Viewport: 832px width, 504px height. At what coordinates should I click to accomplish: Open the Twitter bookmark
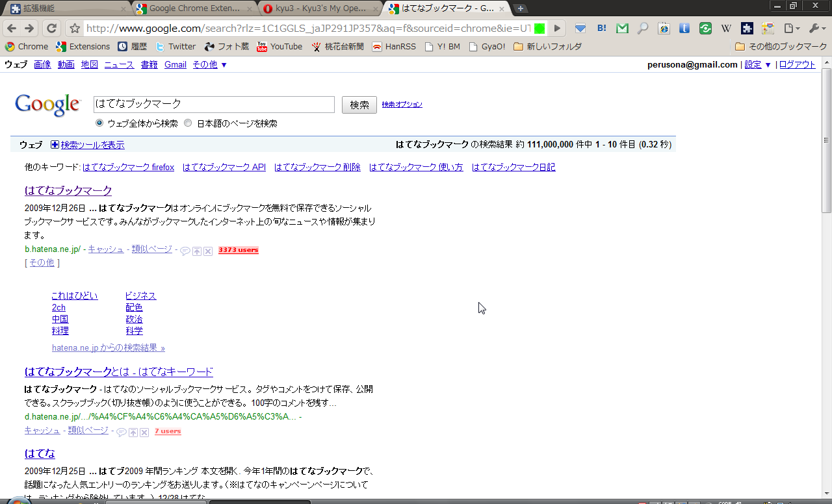pos(175,47)
